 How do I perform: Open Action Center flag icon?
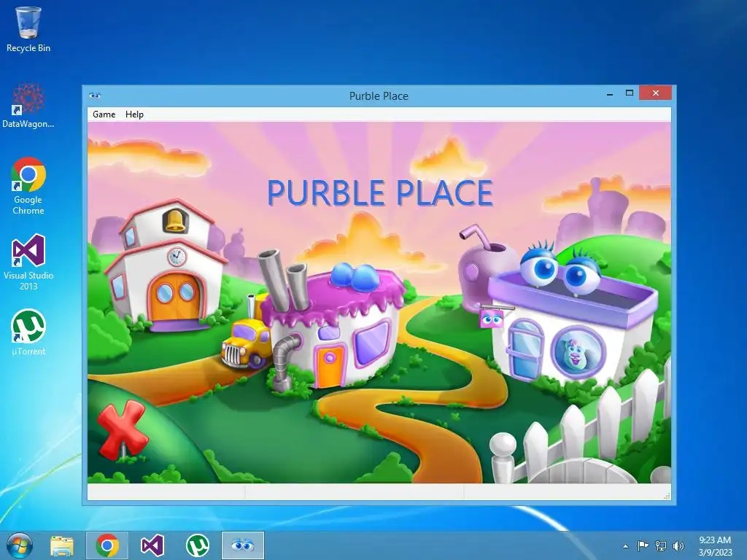[643, 545]
